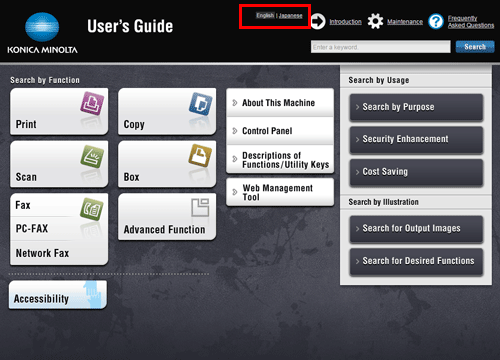Click the gold Box function icon
The height and width of the screenshot is (360, 500).
200,156
